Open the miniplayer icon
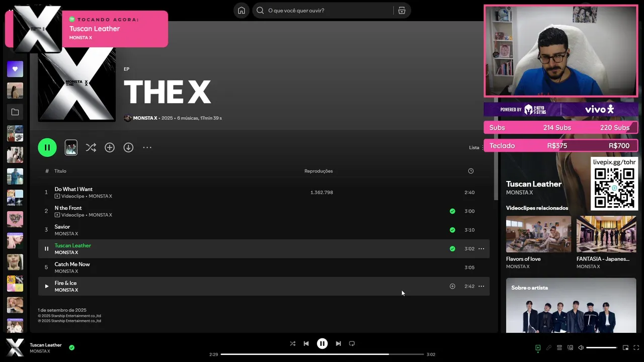The width and height of the screenshot is (644, 362). (x=625, y=347)
